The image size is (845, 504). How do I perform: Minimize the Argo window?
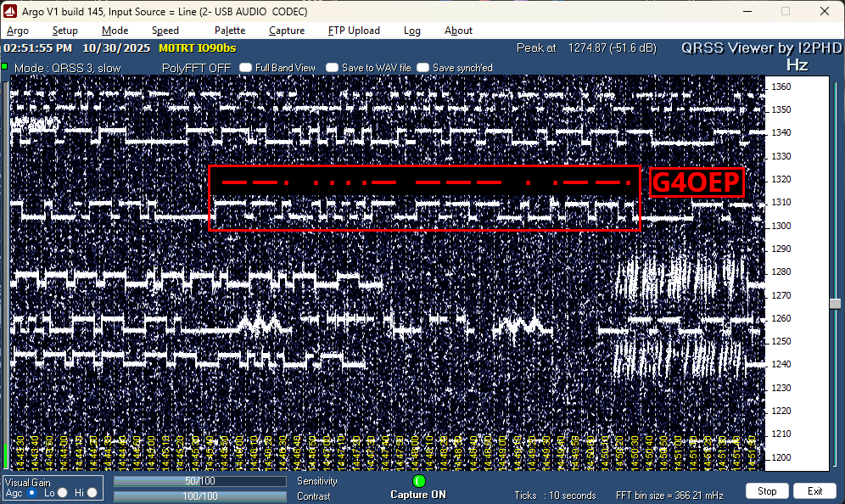(747, 11)
